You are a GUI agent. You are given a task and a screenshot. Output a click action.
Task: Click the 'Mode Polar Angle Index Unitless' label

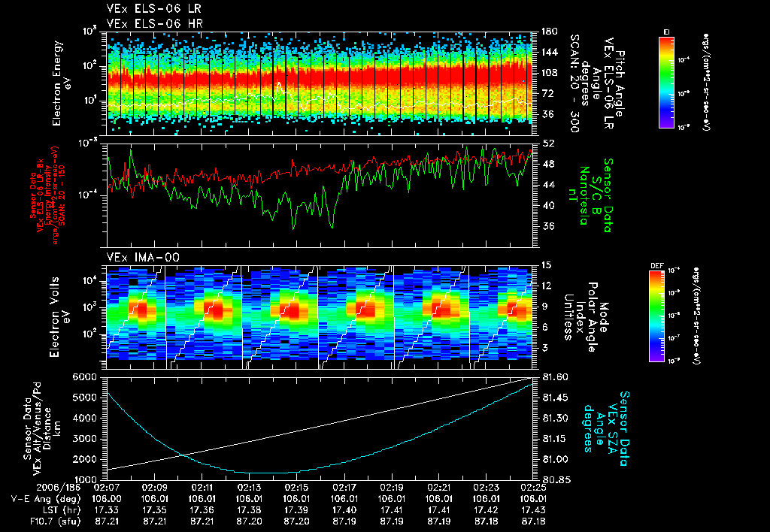[586, 316]
